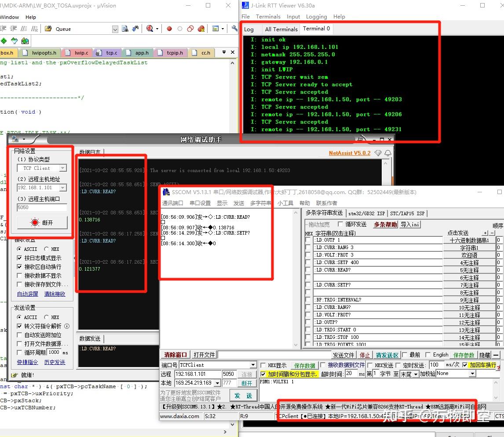Click the Kill All Breakpoints icon
504x437 pixels.
(201, 29)
